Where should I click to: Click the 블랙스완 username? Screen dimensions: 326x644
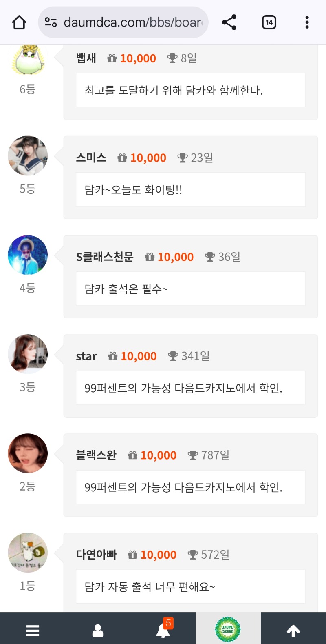96,455
